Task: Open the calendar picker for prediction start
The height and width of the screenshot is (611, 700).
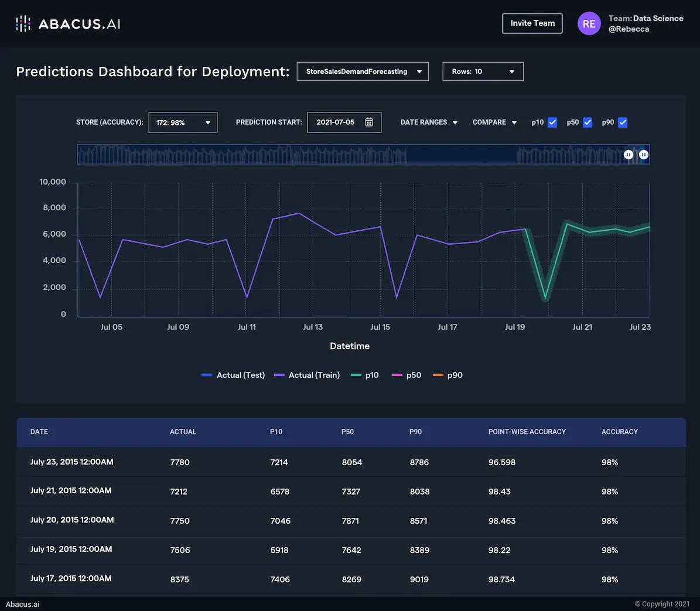Action: 369,122
